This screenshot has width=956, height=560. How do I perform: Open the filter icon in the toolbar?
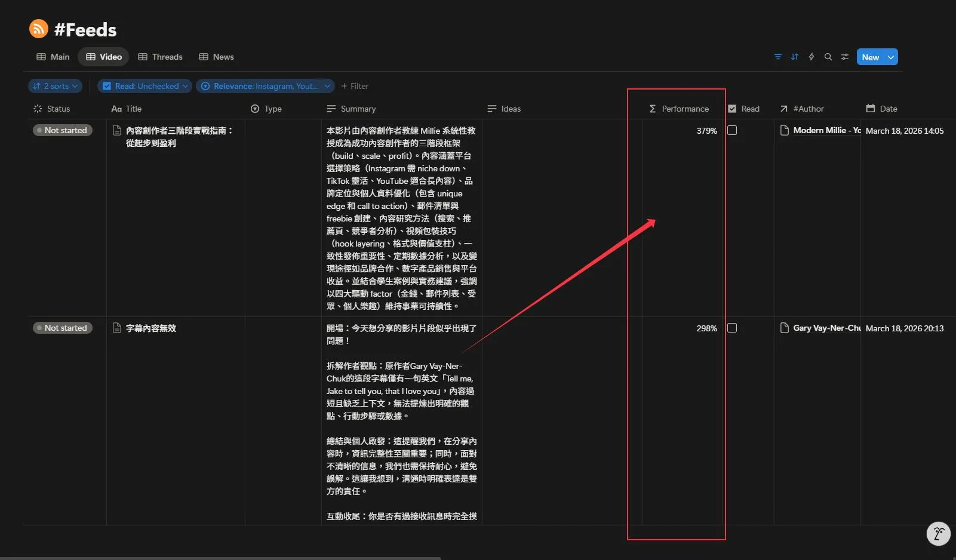coord(777,57)
